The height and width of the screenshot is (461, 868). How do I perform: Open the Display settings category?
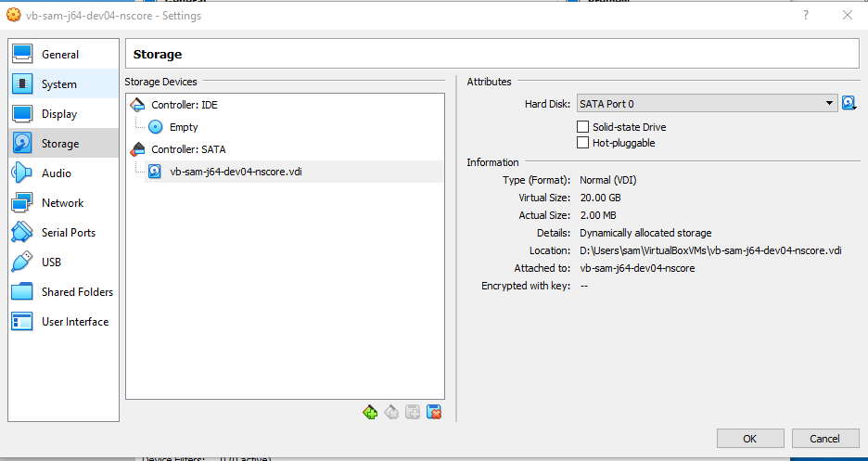(64, 114)
